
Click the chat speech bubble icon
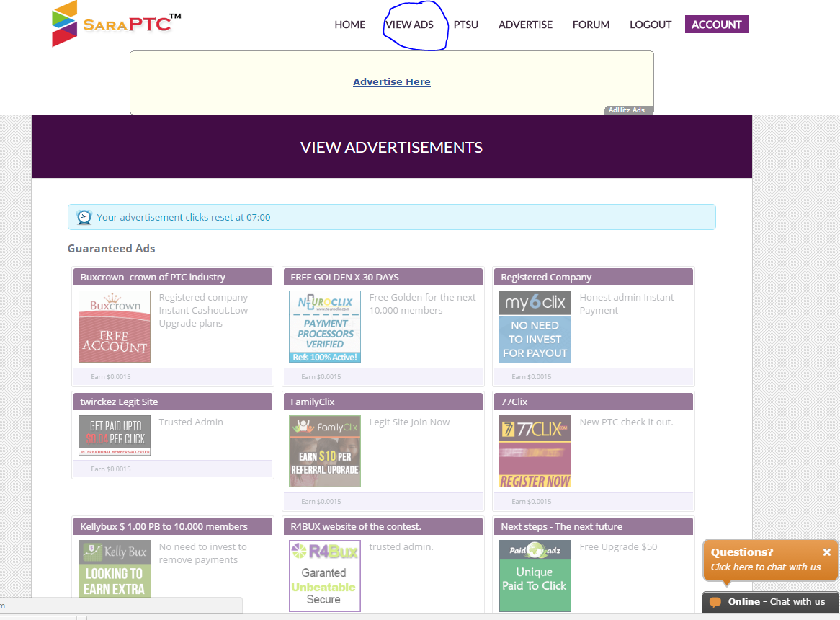715,602
